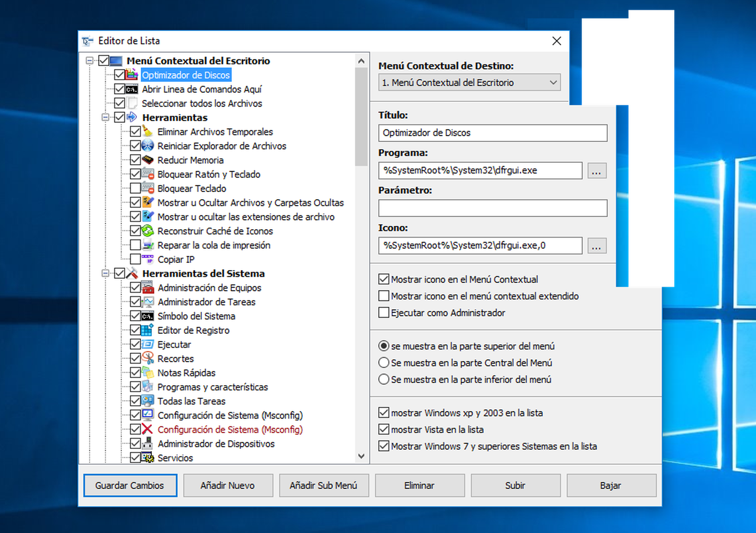Select the Eliminar Archivos Temporales broom icon
756x533 pixels.
[x=147, y=131]
